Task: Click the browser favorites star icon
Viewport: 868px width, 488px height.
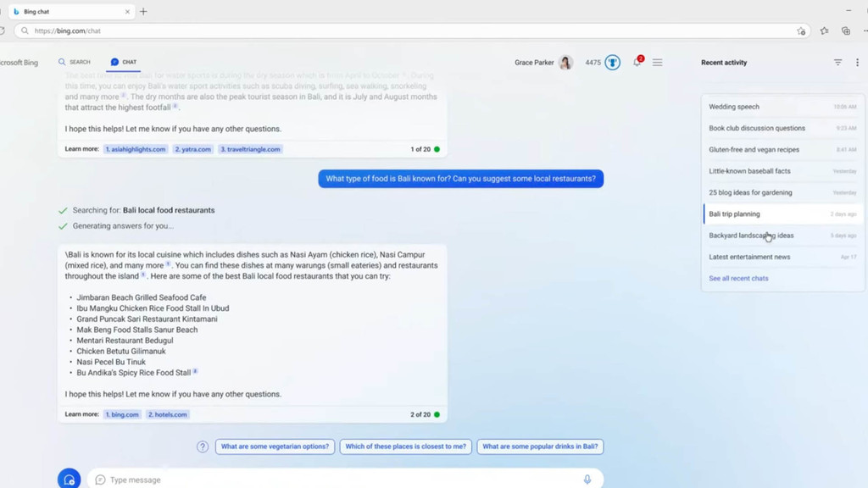Action: [x=802, y=30]
